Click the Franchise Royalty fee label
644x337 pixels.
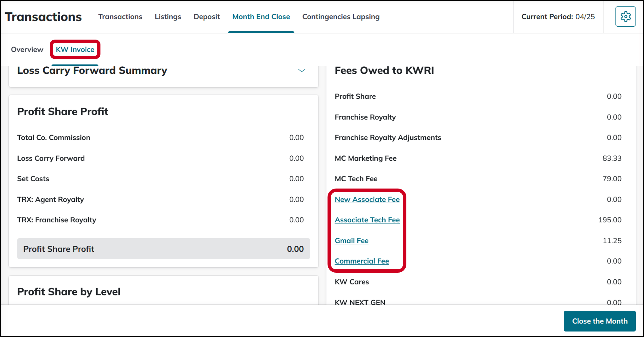point(365,117)
